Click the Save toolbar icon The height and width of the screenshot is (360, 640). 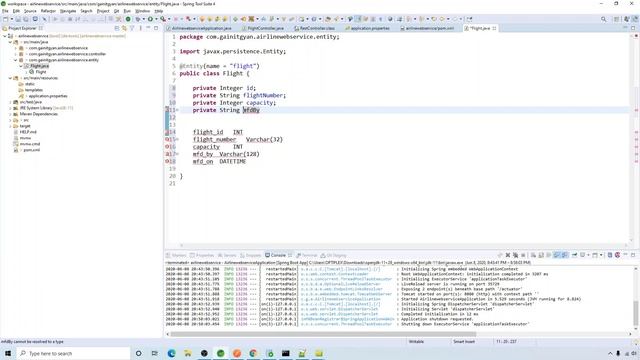[x=18, y=19]
